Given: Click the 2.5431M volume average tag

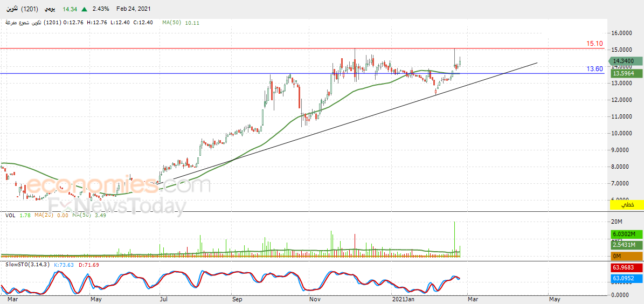Looking at the screenshot, I should 626,245.
